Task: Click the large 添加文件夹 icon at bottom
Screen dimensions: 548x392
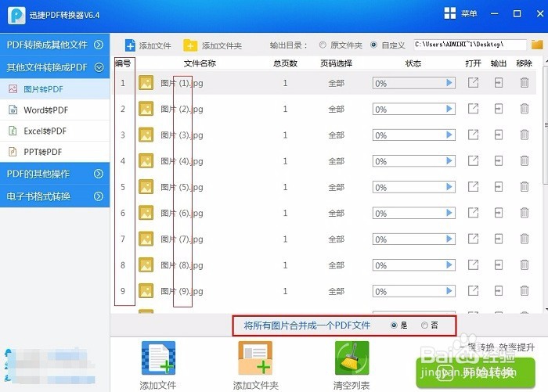Action: click(x=255, y=358)
